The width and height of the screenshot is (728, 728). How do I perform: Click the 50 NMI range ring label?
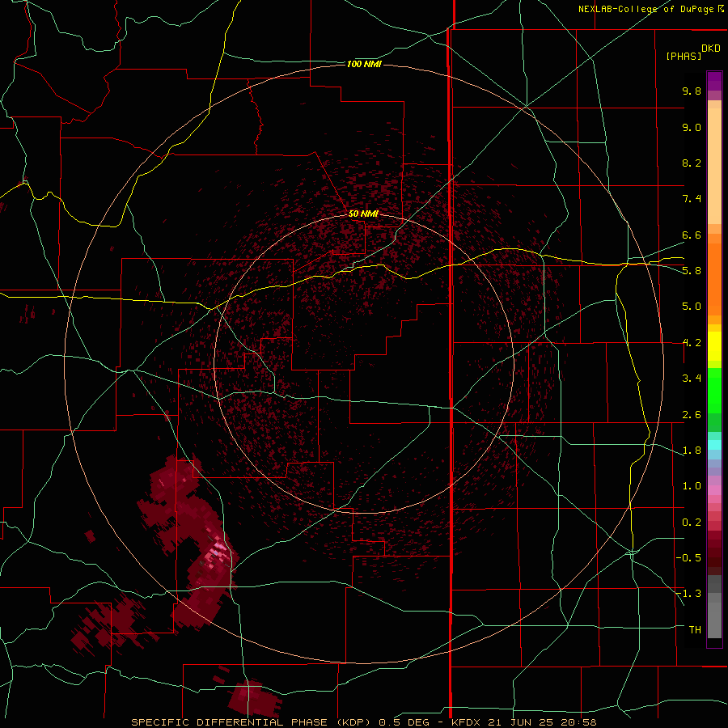(363, 214)
